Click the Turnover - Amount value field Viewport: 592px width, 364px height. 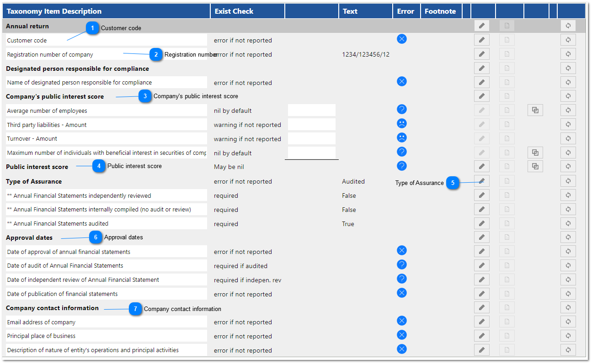[x=312, y=138]
